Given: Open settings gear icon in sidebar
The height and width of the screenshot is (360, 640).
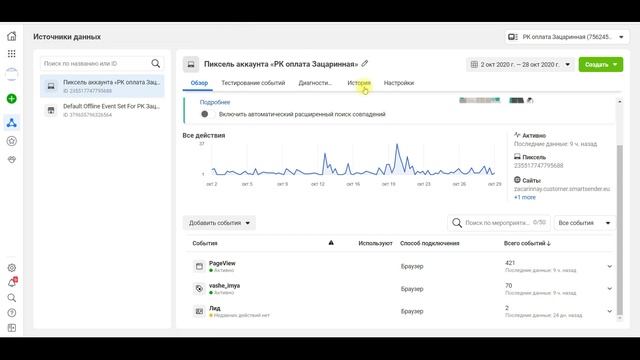Looking at the screenshot, I should pos(11,268).
